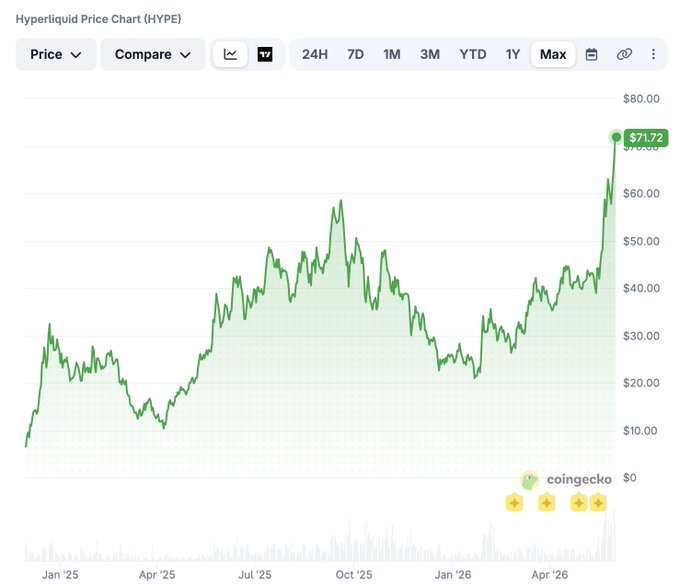Image resolution: width=680 pixels, height=585 pixels.
Task: Click the $71.72 current price label
Action: point(646,138)
